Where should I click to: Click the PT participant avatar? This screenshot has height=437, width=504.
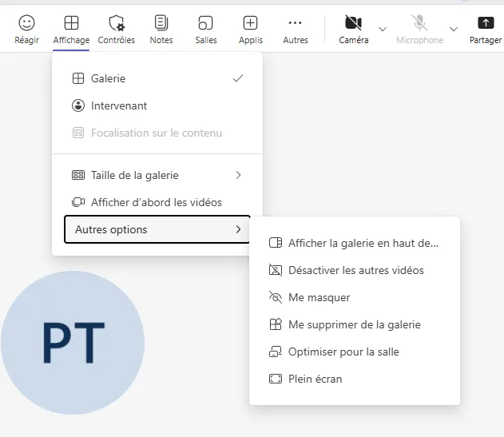pyautogui.click(x=73, y=343)
